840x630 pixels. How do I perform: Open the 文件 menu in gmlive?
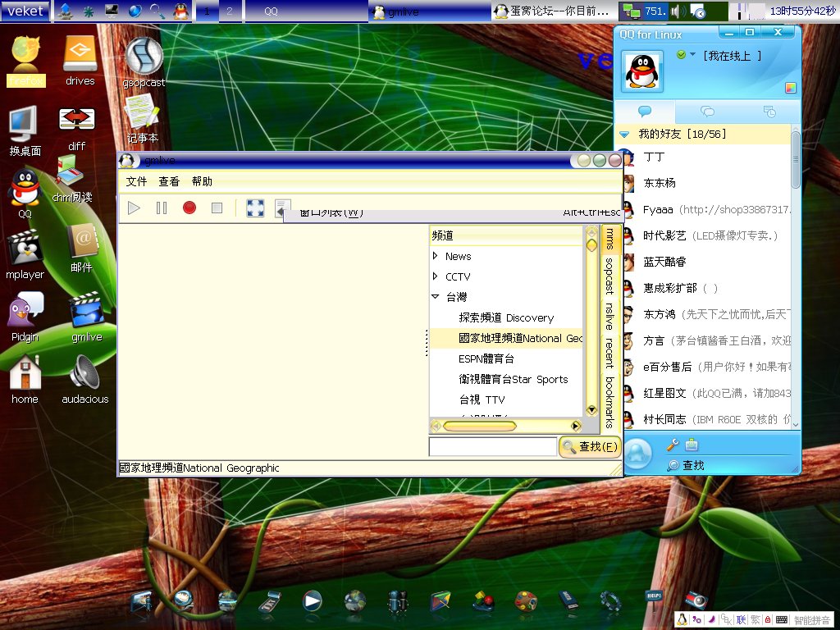pyautogui.click(x=136, y=181)
